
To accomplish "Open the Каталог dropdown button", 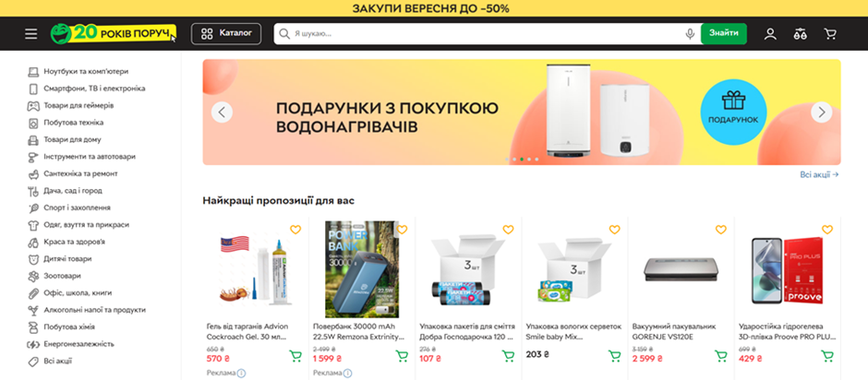I will click(x=226, y=33).
